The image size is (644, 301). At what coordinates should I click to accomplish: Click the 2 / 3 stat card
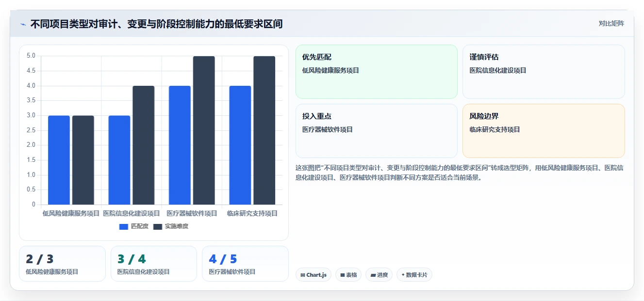62,264
